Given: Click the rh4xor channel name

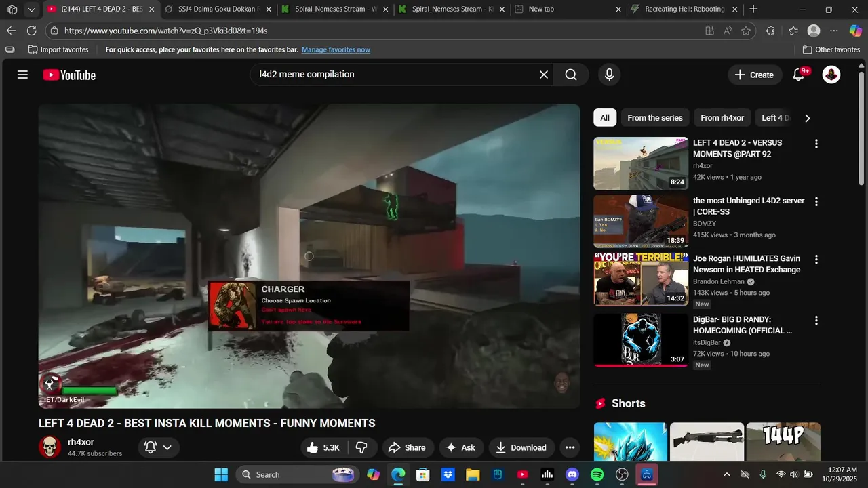Looking at the screenshot, I should pos(81,442).
